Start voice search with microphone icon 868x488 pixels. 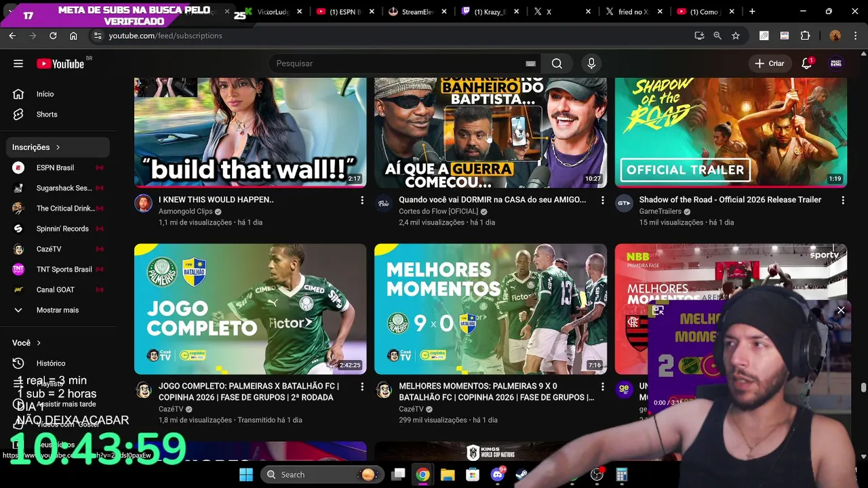(591, 64)
